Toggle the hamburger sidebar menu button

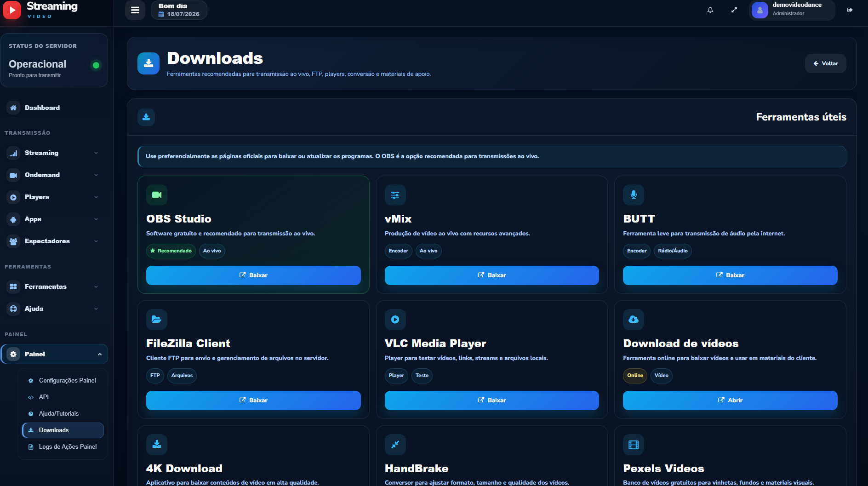tap(135, 10)
